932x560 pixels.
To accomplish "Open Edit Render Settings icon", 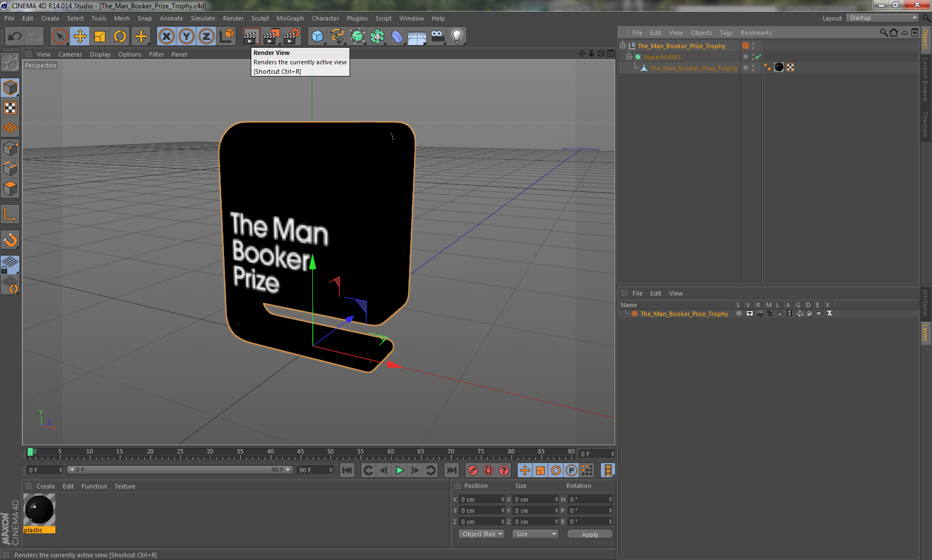I will coord(292,37).
